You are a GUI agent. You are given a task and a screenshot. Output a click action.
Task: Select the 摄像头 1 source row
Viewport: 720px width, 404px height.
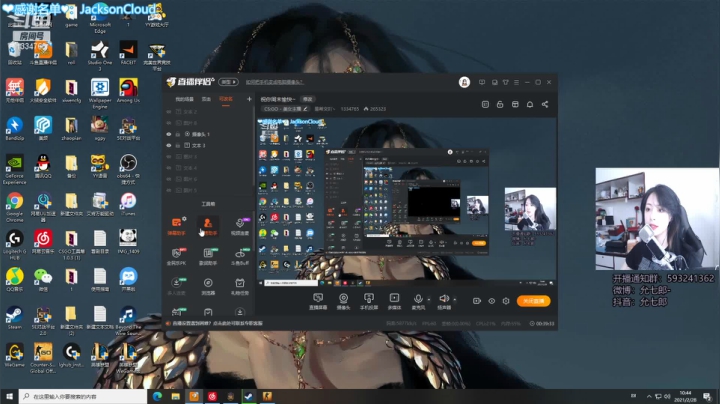[x=208, y=134]
